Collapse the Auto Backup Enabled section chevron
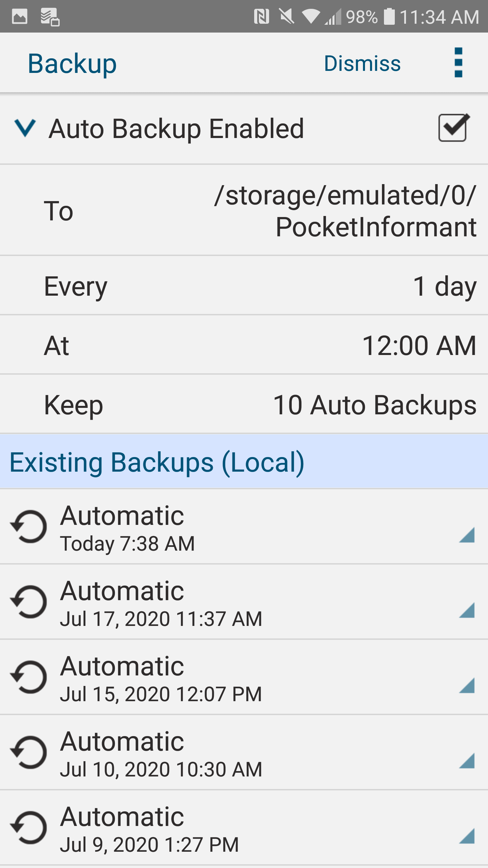The image size is (488, 868). [25, 128]
